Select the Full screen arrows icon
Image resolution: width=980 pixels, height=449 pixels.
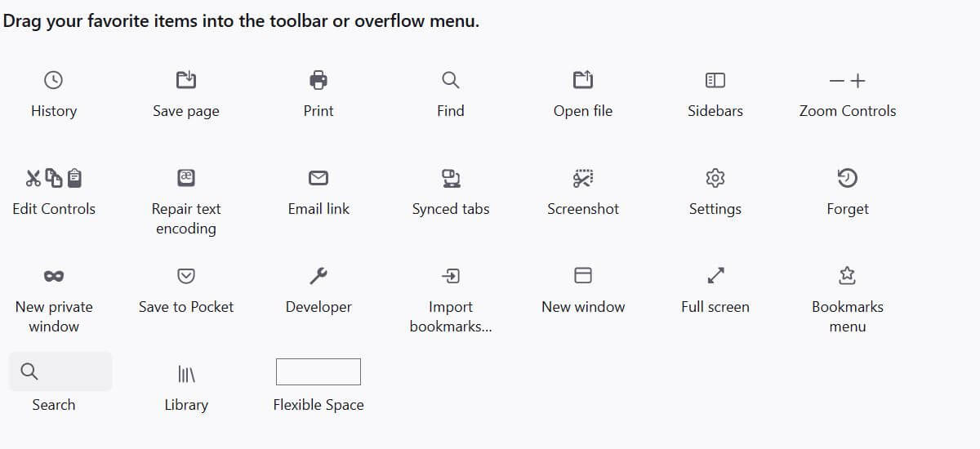coord(715,276)
